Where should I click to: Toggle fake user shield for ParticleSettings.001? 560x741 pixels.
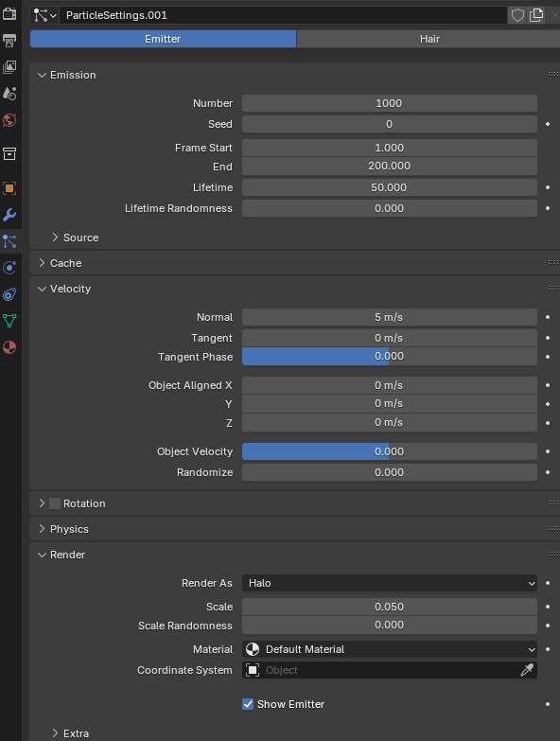[x=517, y=15]
